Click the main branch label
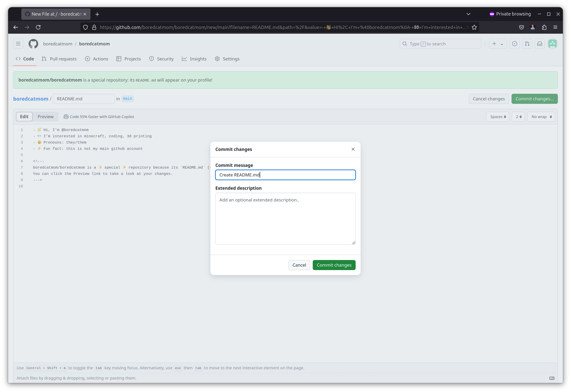Screen dimensions: 571x392 tap(128, 99)
